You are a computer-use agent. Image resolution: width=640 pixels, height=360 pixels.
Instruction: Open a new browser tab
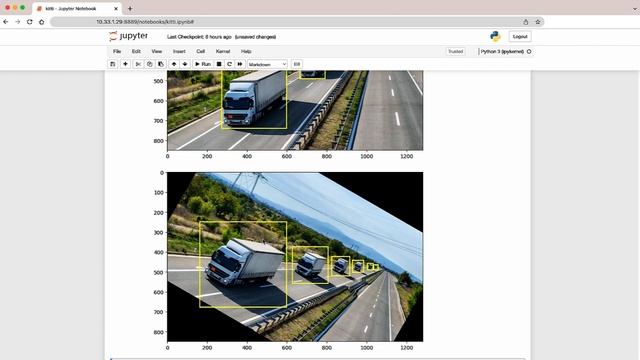point(130,9)
